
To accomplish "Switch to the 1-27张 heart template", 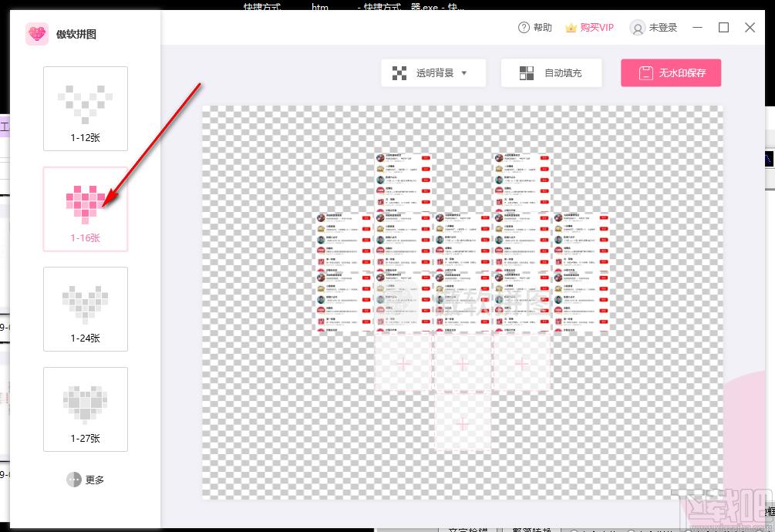I will 86,409.
